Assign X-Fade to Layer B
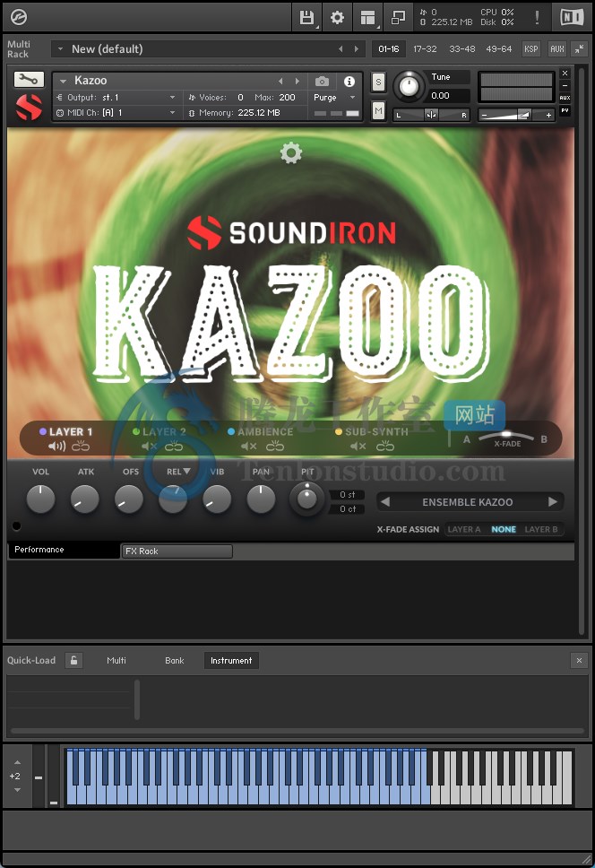 pyautogui.click(x=541, y=529)
